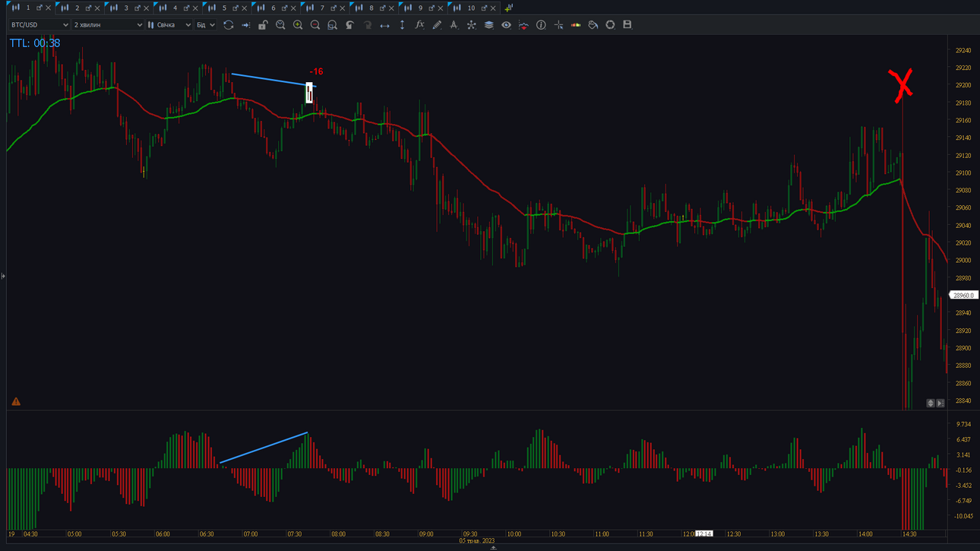Close chart tab 3
980x551 pixels.
click(x=147, y=8)
